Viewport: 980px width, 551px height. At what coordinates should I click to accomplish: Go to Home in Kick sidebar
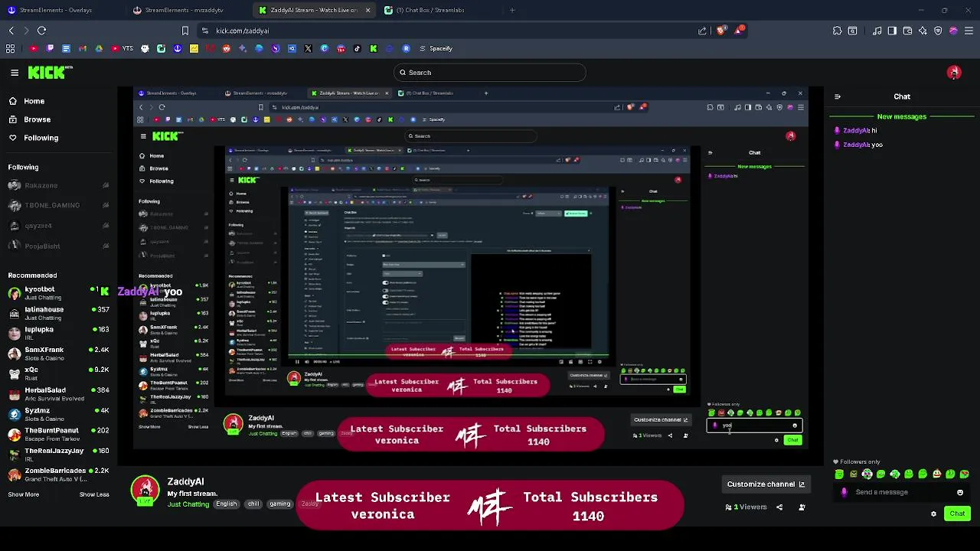[x=26, y=101]
